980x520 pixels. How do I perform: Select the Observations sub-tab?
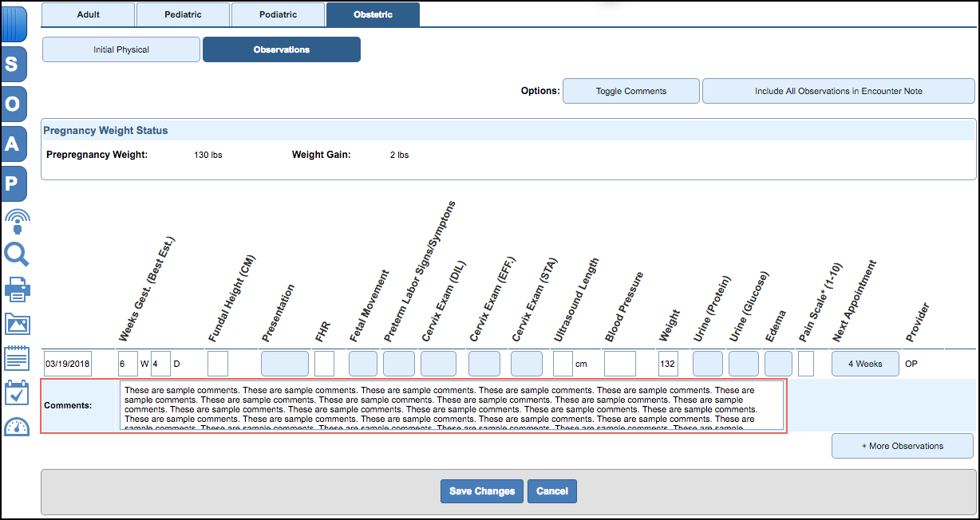tap(282, 49)
